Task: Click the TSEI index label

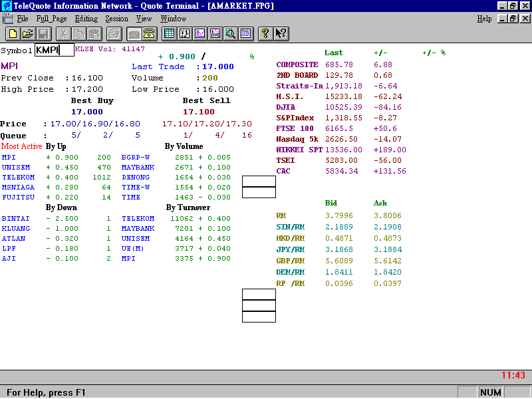Action: click(286, 160)
